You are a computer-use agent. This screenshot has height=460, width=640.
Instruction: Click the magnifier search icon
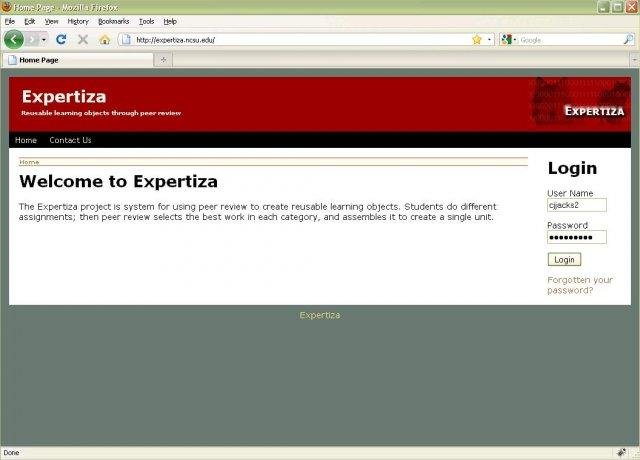tap(629, 40)
